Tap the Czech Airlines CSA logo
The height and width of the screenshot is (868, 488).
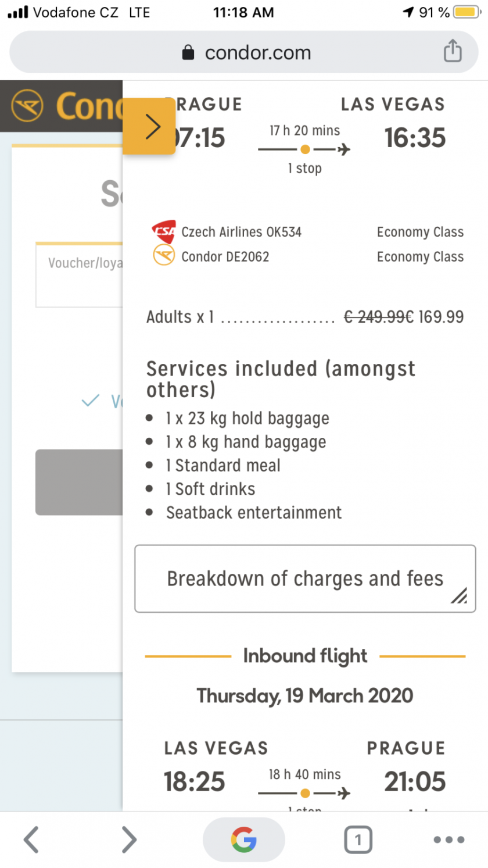pyautogui.click(x=163, y=231)
